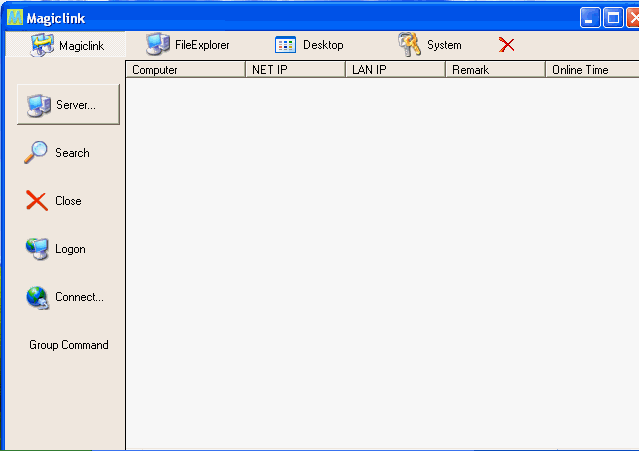639x451 pixels.
Task: Click the Logon computer icon
Action: pos(37,249)
